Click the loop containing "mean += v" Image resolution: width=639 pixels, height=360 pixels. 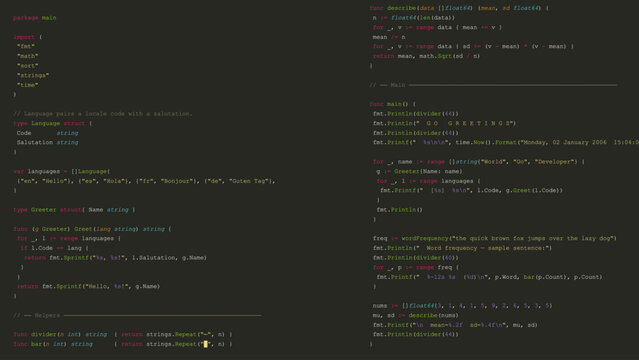pyautogui.click(x=437, y=27)
